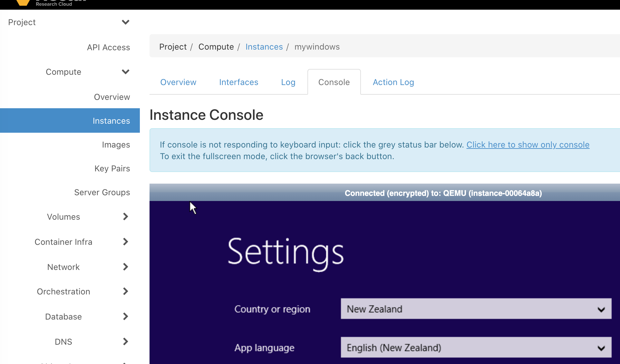Screen dimensions: 620x364
Task: Click the Orchestration expand icon
Action: (x=125, y=291)
